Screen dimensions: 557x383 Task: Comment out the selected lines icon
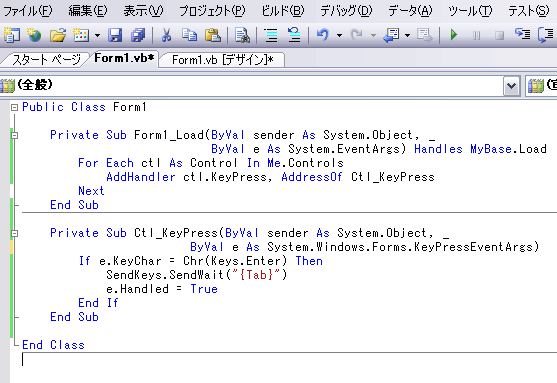(271, 35)
